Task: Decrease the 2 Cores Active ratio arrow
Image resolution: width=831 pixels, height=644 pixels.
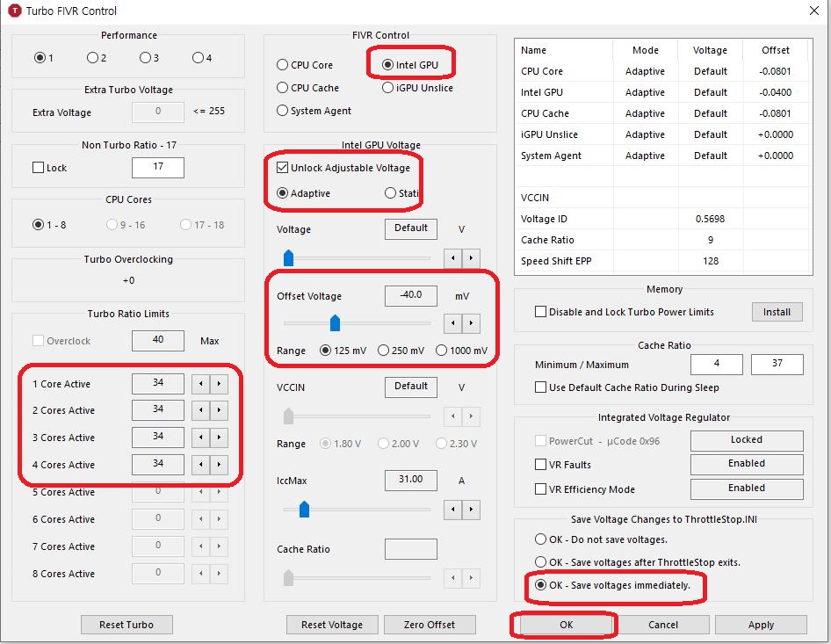Action: (x=201, y=410)
